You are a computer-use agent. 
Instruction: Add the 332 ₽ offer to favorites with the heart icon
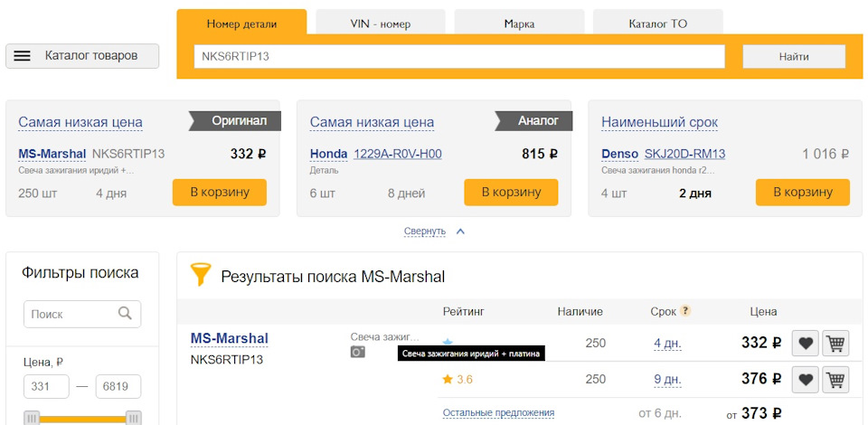[x=806, y=344]
